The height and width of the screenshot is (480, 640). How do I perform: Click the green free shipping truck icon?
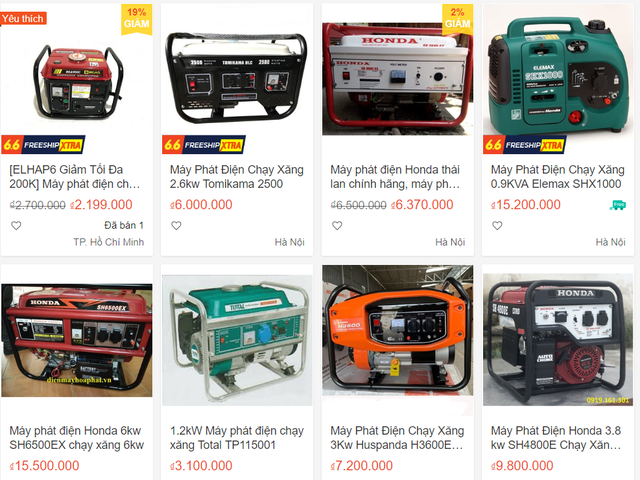coord(618,205)
